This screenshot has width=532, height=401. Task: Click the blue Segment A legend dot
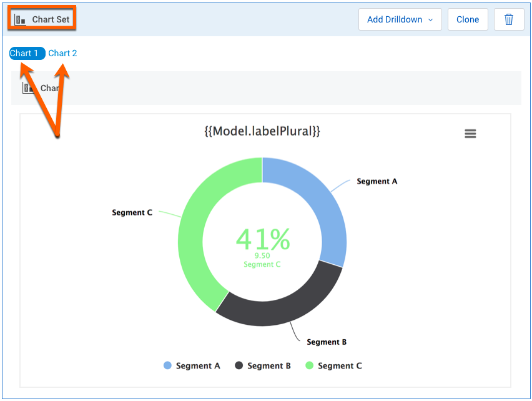[167, 365]
